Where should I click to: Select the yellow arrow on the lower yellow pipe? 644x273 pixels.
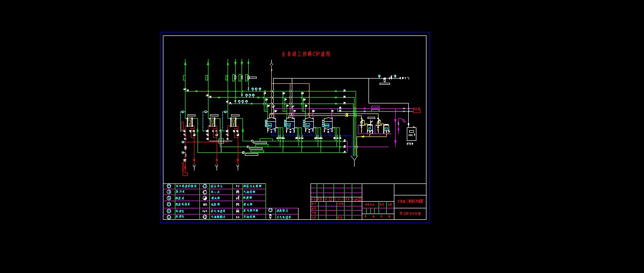(363, 136)
